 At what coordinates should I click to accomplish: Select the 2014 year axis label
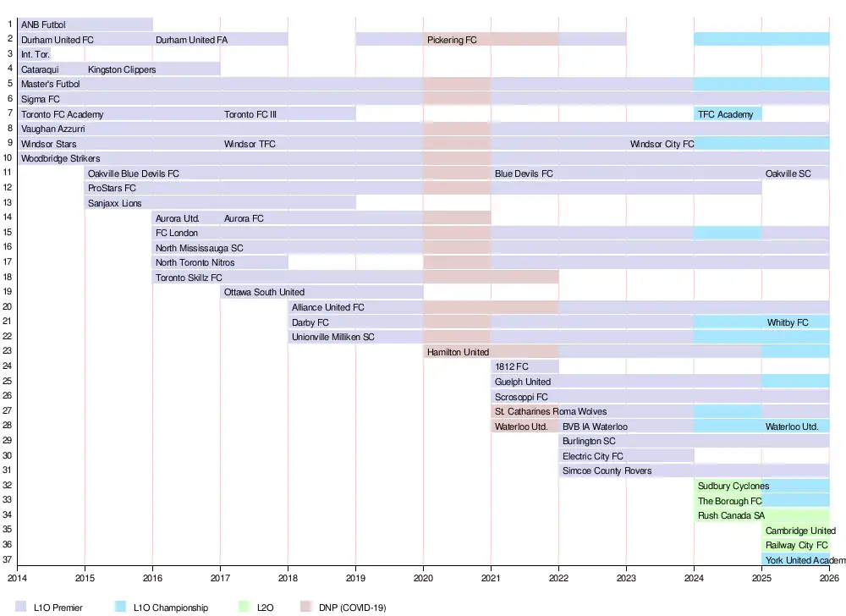(17, 578)
